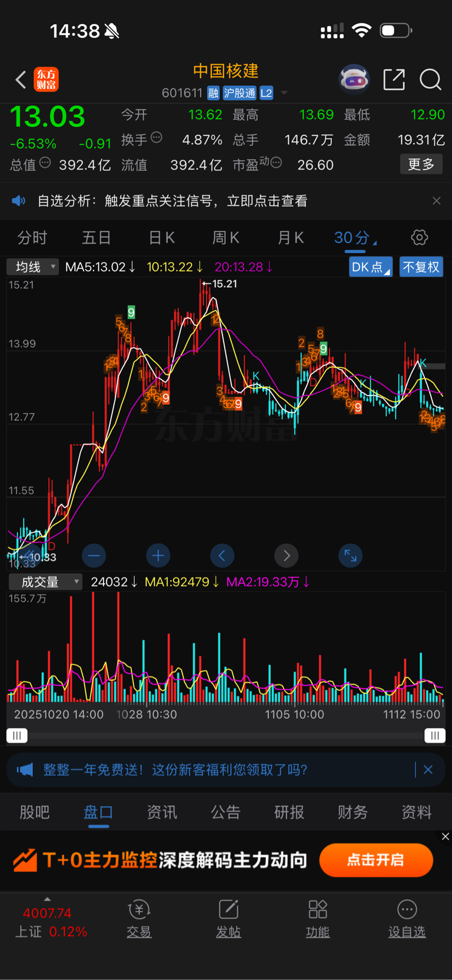Open the 均线 indicator dropdown
Image resolution: width=452 pixels, height=980 pixels.
pyautogui.click(x=33, y=267)
